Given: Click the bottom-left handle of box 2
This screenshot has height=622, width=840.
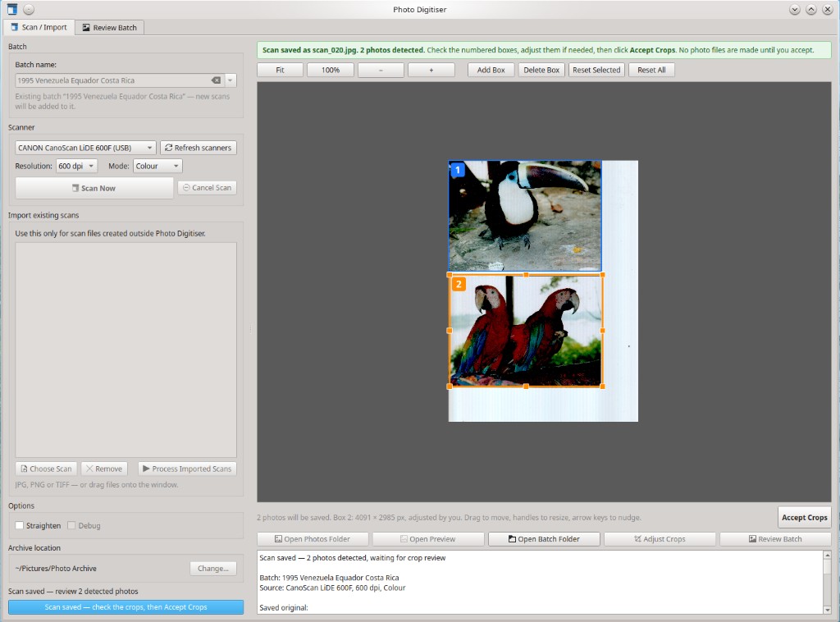Looking at the screenshot, I should pyautogui.click(x=450, y=386).
